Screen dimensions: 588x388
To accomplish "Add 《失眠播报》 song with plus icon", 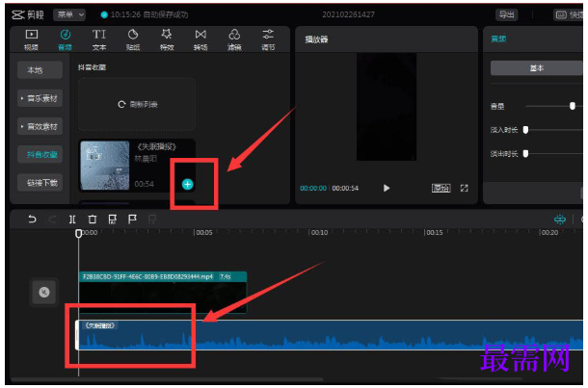I will click(188, 184).
